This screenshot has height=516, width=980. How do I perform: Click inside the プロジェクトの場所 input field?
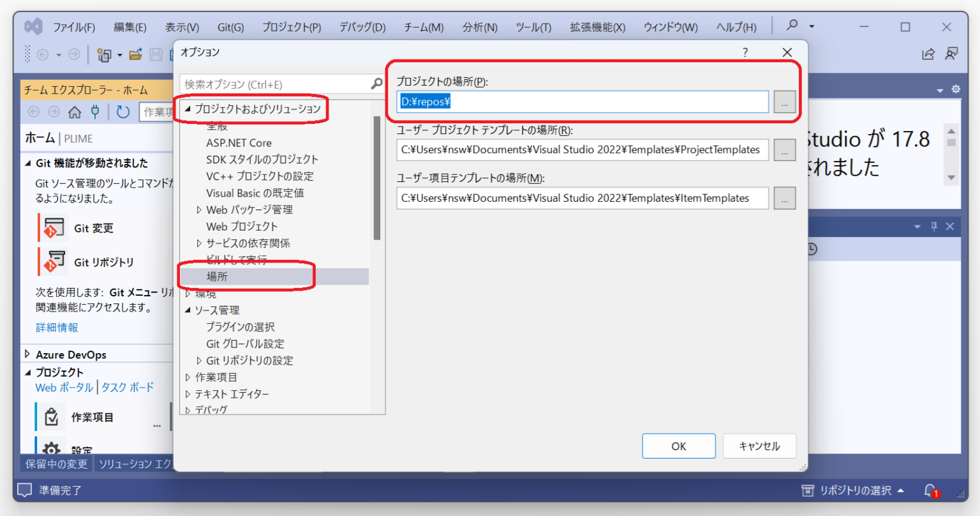(x=581, y=102)
